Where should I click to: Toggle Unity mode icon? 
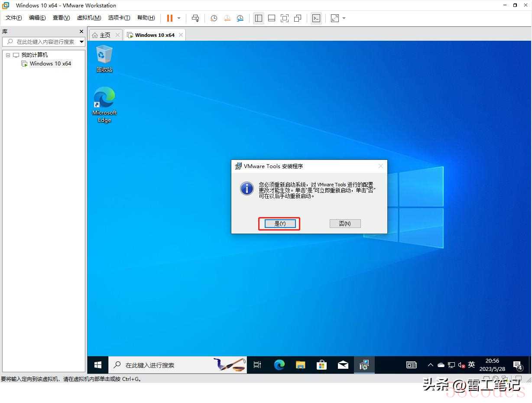coord(298,18)
